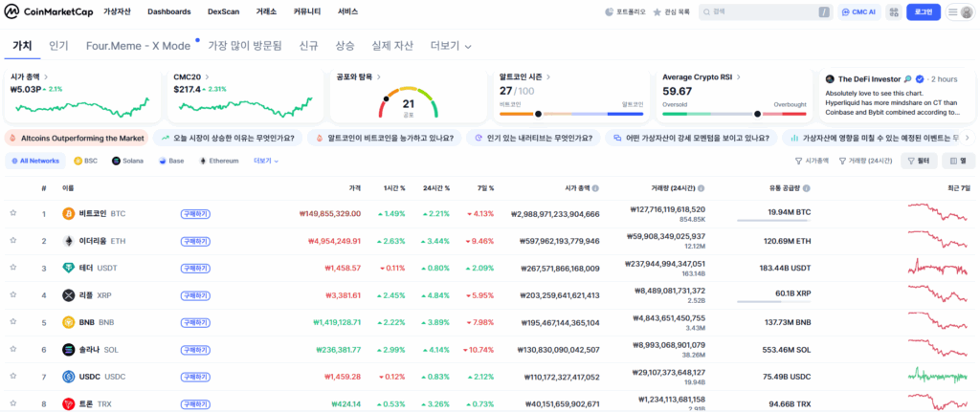Click the search magnifier icon
980x412 pixels.
(707, 11)
